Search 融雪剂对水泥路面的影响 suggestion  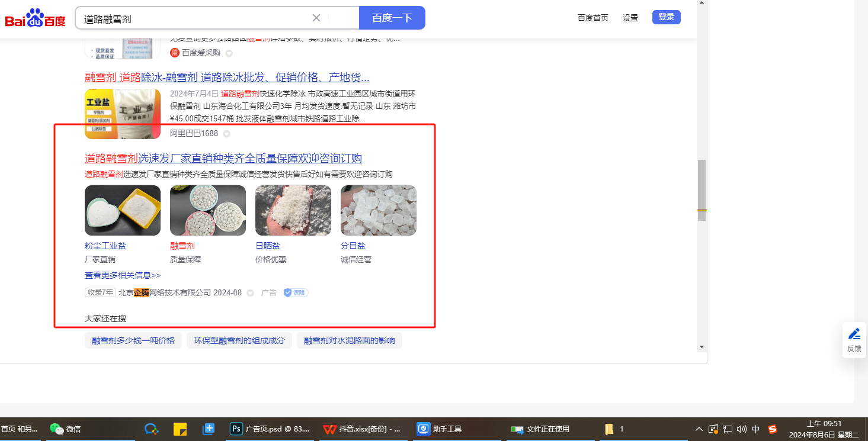point(350,340)
